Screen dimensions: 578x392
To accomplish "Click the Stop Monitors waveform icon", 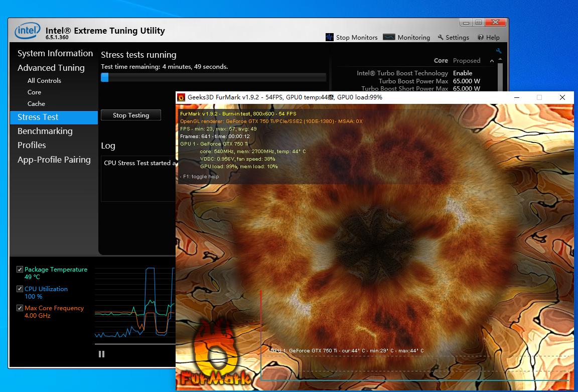I will tap(330, 37).
